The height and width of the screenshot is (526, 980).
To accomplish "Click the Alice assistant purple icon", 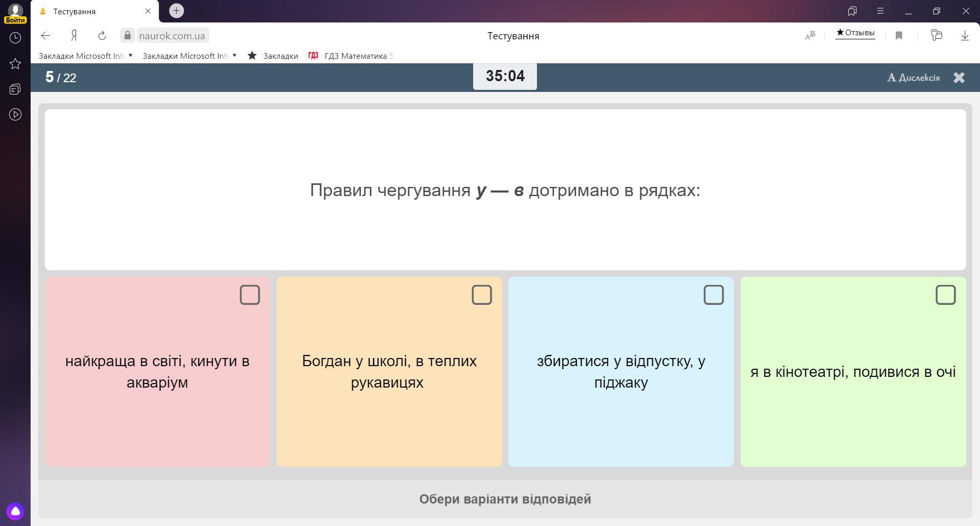I will tap(15, 511).
